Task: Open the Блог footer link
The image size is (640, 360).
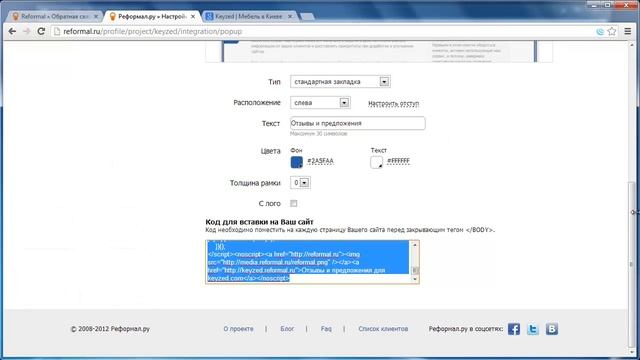Action: point(287,329)
